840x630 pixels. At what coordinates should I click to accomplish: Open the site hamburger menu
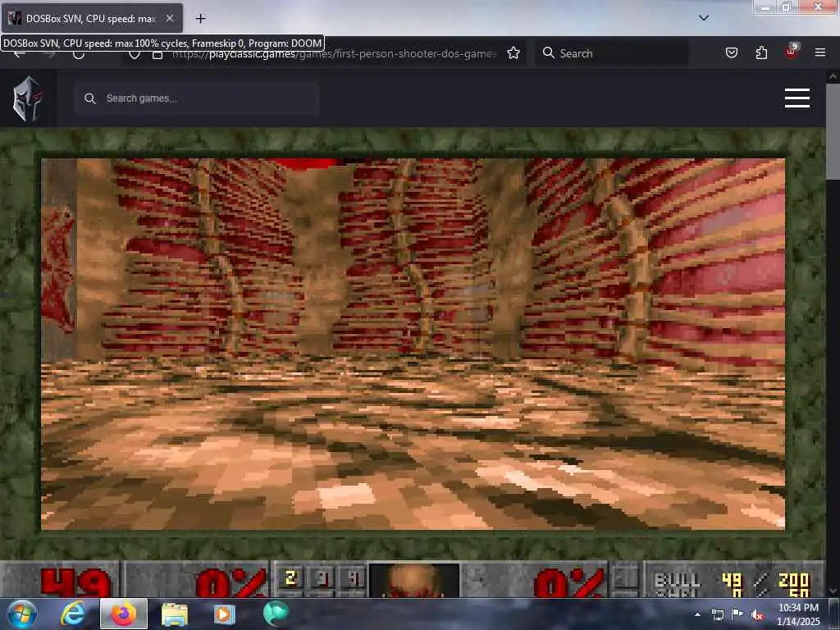click(797, 98)
